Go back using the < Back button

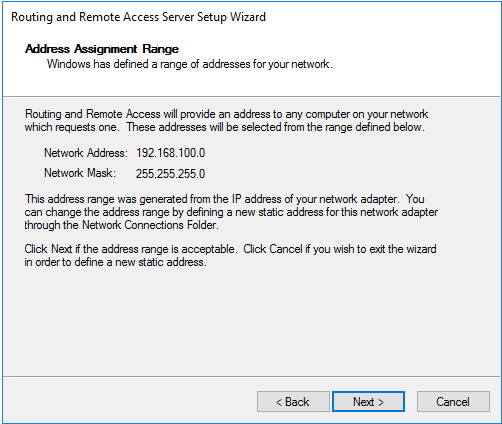click(293, 402)
